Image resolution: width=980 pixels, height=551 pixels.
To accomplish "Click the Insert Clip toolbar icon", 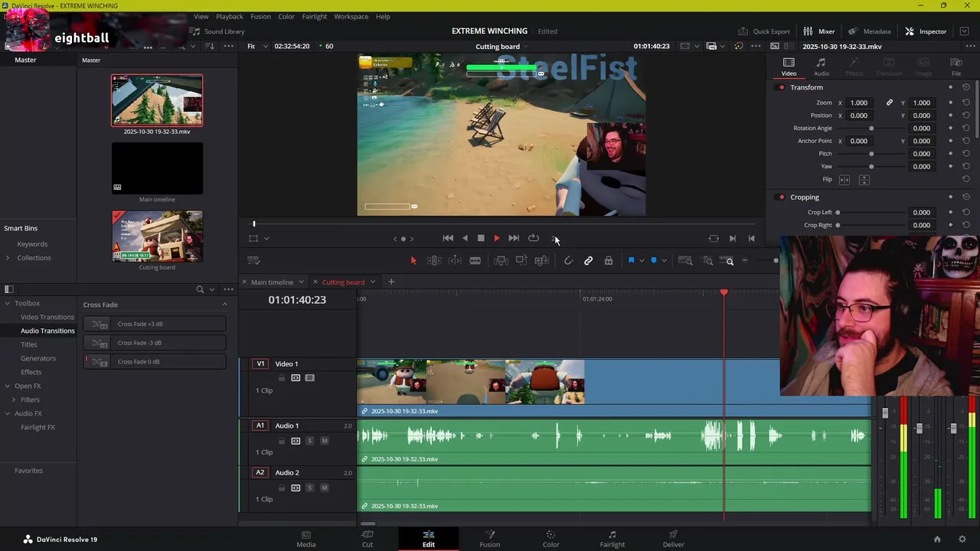I will [x=501, y=261].
